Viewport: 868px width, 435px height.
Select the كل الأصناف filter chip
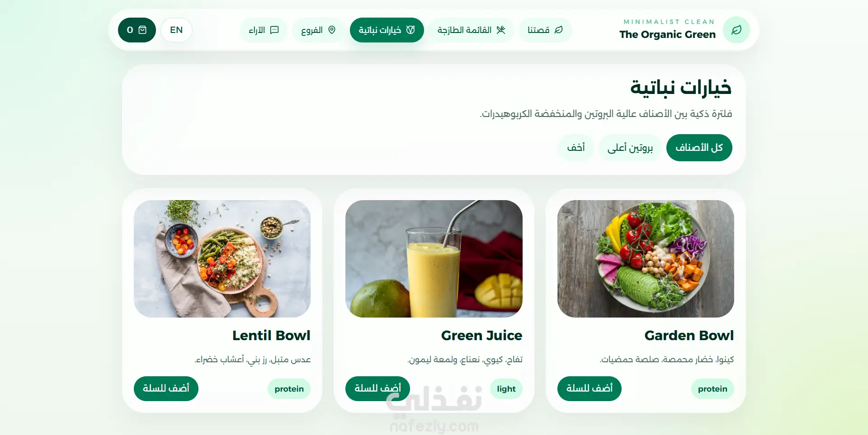[x=699, y=148]
